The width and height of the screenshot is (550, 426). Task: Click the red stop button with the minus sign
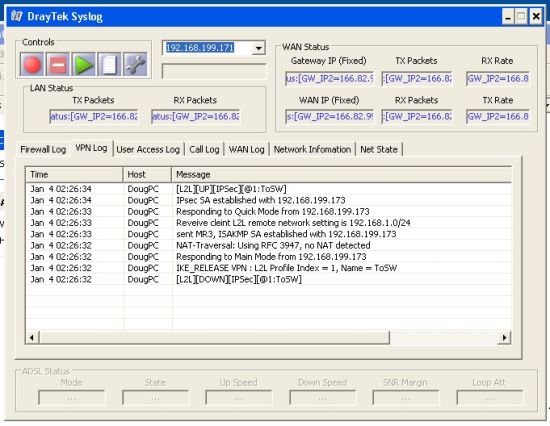click(x=58, y=65)
